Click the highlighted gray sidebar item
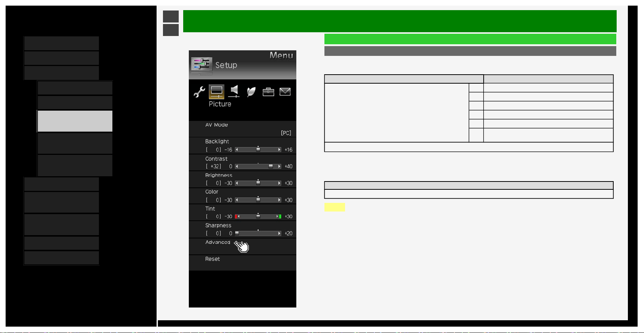644x333 pixels. (75, 121)
